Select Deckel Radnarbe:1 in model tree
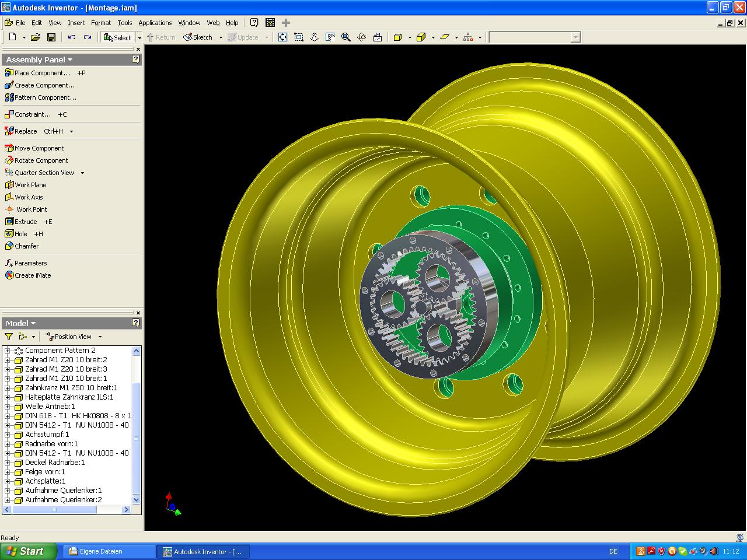This screenshot has height=560, width=747. click(x=55, y=463)
